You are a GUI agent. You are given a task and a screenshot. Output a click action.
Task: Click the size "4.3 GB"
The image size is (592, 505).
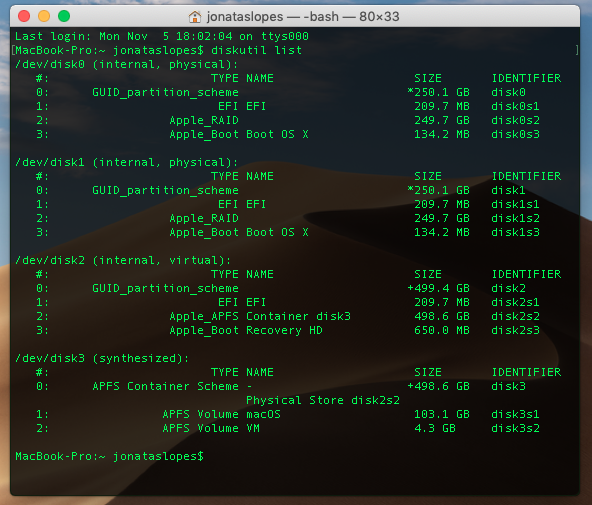point(435,428)
